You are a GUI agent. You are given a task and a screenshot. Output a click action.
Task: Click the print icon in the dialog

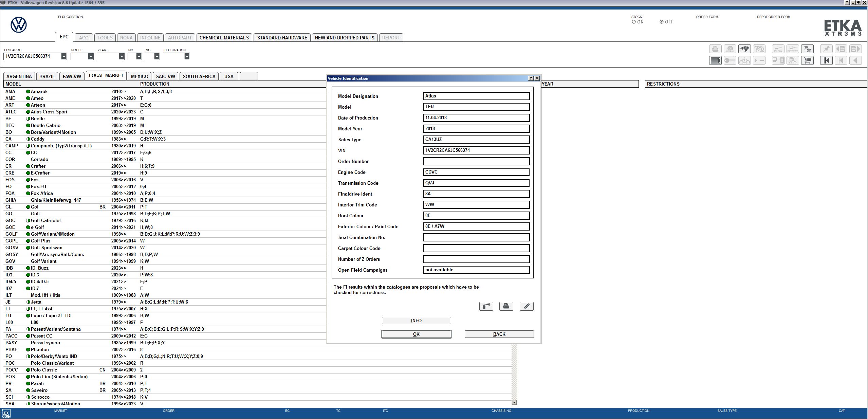(506, 306)
